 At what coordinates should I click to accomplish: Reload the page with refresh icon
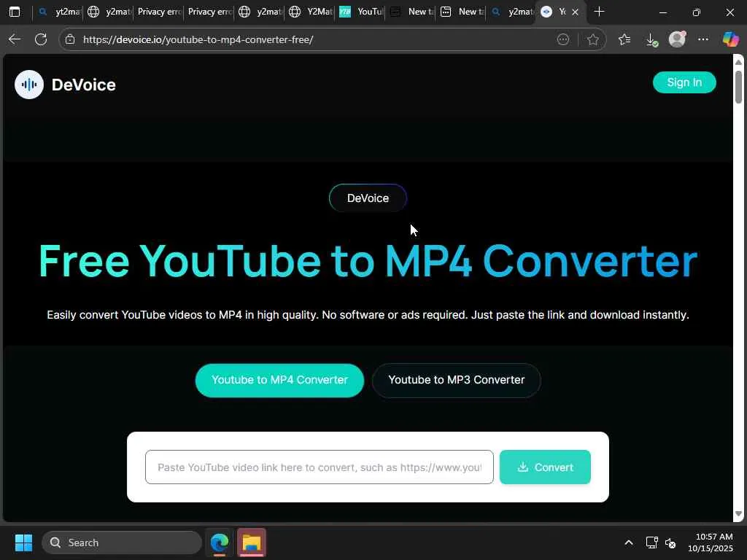tap(41, 39)
